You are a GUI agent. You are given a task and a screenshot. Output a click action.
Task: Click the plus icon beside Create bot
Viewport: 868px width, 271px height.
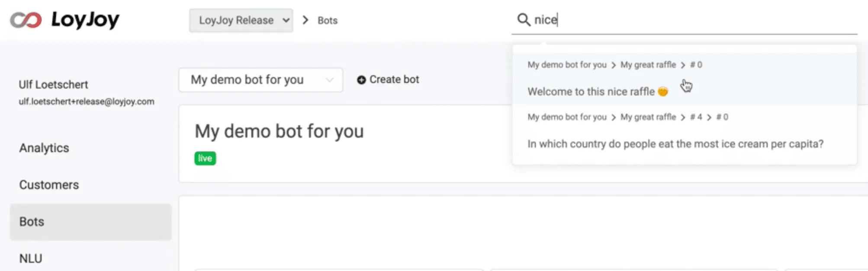(362, 80)
